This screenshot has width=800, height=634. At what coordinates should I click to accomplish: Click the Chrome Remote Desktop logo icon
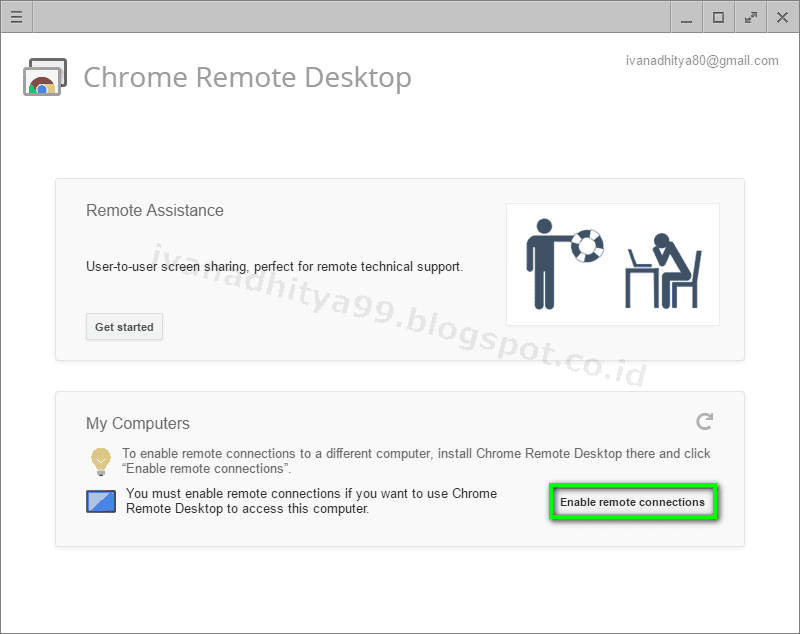point(45,78)
